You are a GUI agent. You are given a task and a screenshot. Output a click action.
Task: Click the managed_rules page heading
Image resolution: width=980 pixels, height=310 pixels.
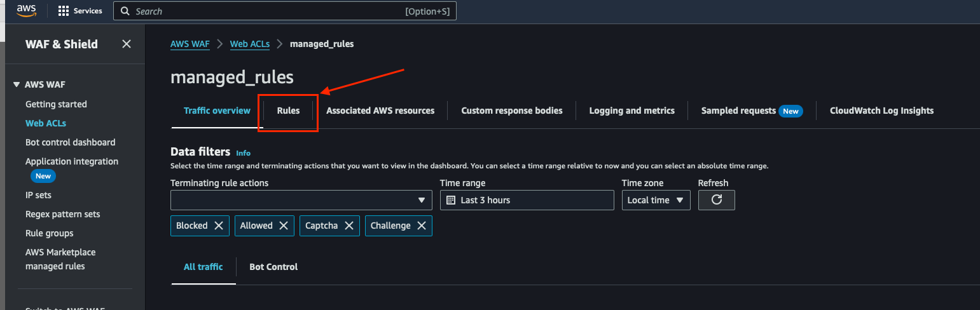pyautogui.click(x=232, y=77)
